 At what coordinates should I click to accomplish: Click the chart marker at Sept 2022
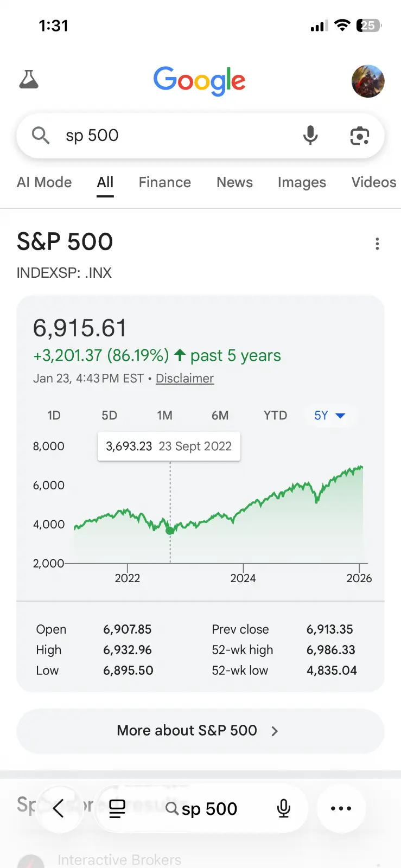coord(170,531)
